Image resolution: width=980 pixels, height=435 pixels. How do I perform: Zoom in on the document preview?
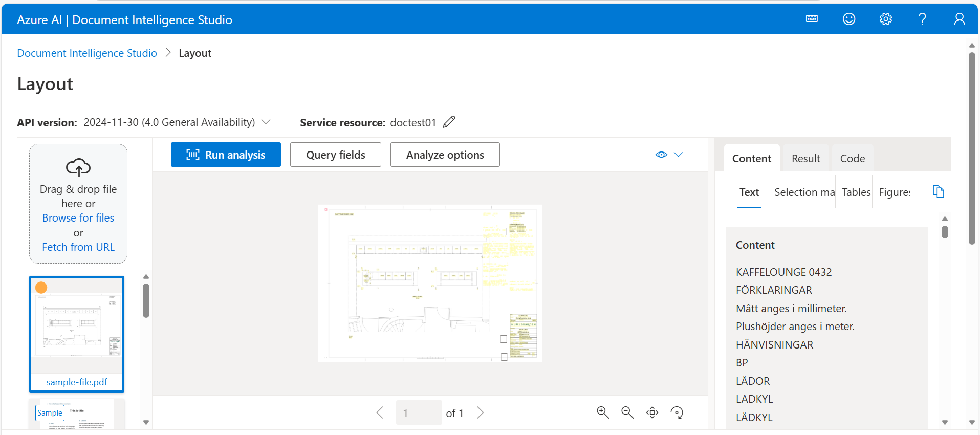point(603,412)
